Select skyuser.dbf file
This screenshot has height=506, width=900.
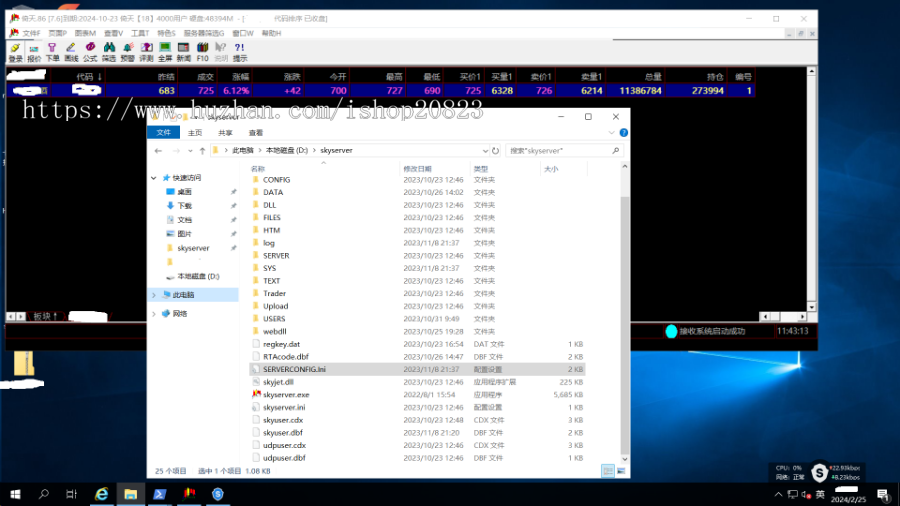[x=282, y=433]
